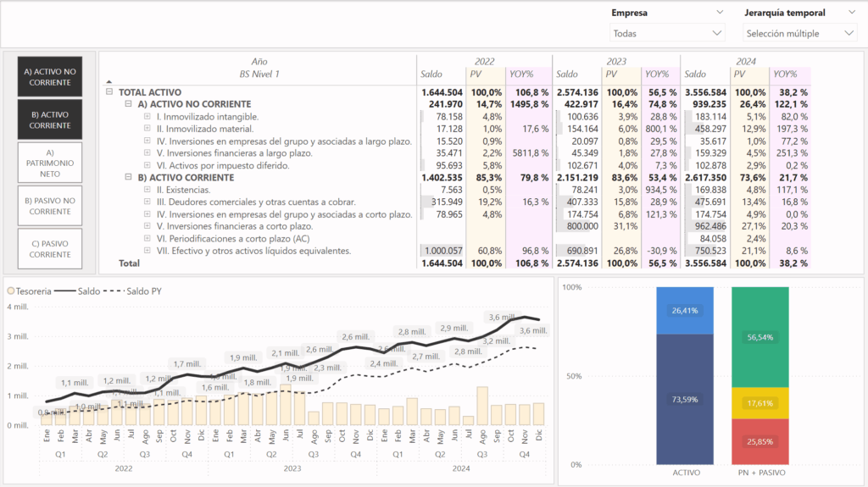Collapse the B) ACTIVO CORRIENTE row
Screen dimensions: 868x487
[x=128, y=177]
